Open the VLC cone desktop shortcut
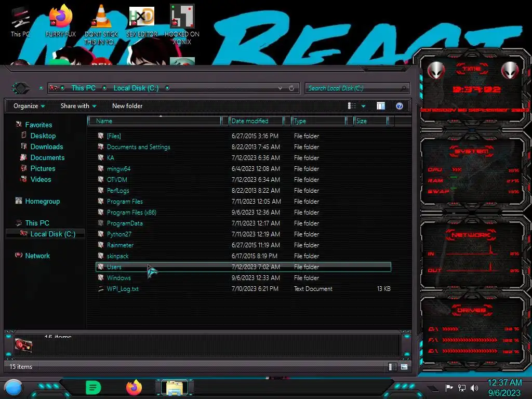This screenshot has width=532, height=399. click(x=101, y=24)
